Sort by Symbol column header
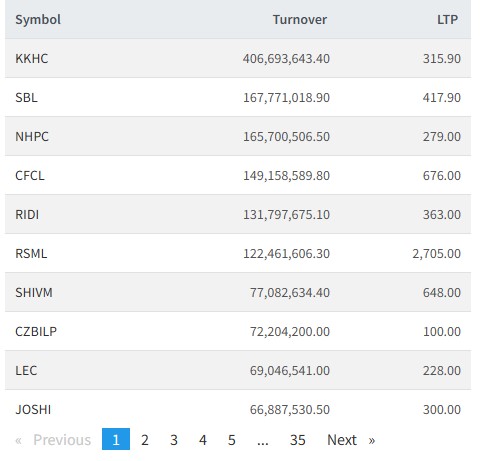This screenshot has width=487, height=461. [38, 19]
